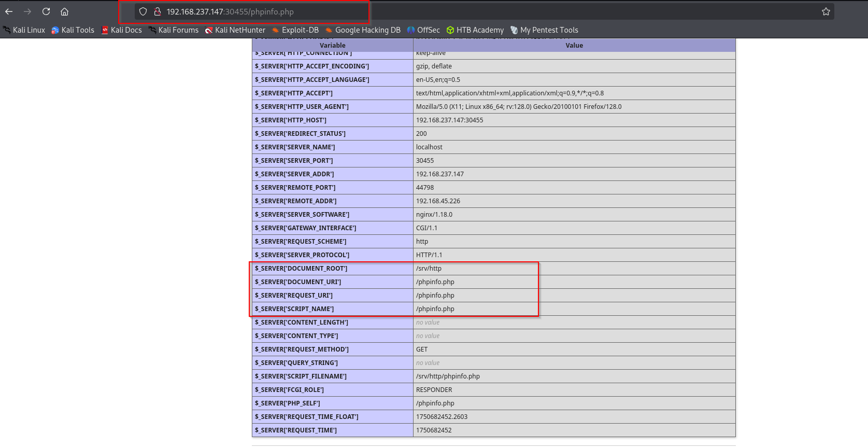Select the 'en-US,en;q=0.5' value

pyautogui.click(x=438, y=80)
